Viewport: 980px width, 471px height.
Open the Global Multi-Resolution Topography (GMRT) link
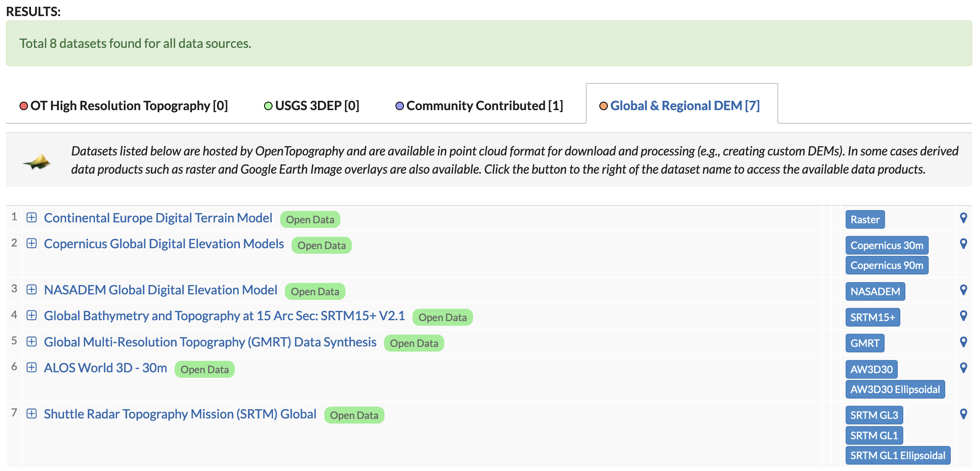tap(210, 342)
